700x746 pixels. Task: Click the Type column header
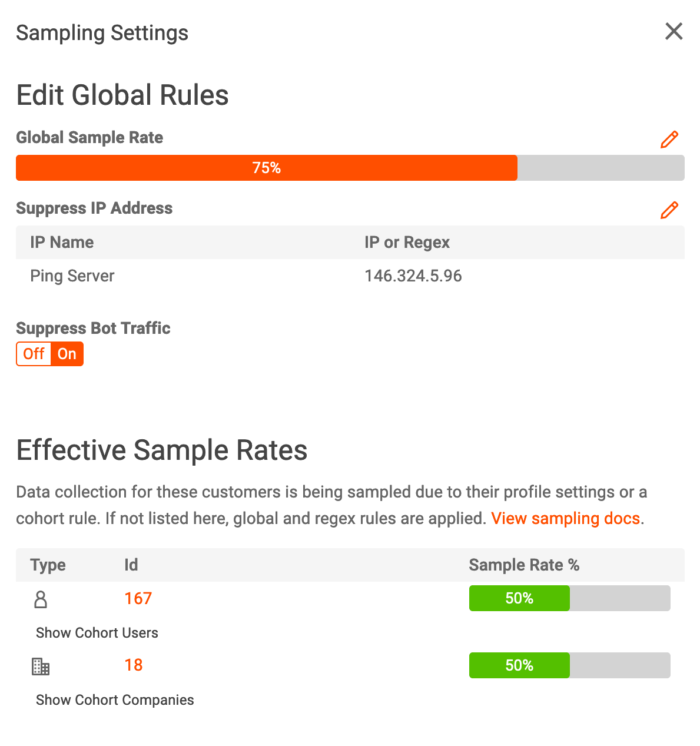(47, 565)
